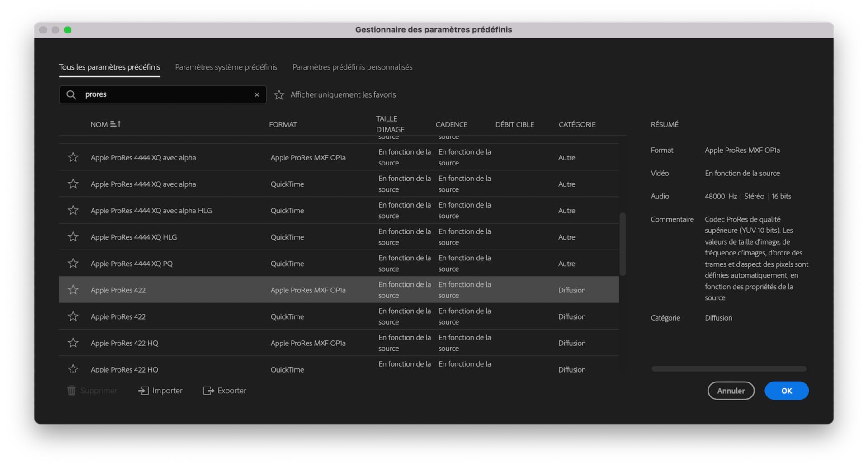The height and width of the screenshot is (467, 868).
Task: Clear the prores search with the X icon
Action: click(256, 94)
